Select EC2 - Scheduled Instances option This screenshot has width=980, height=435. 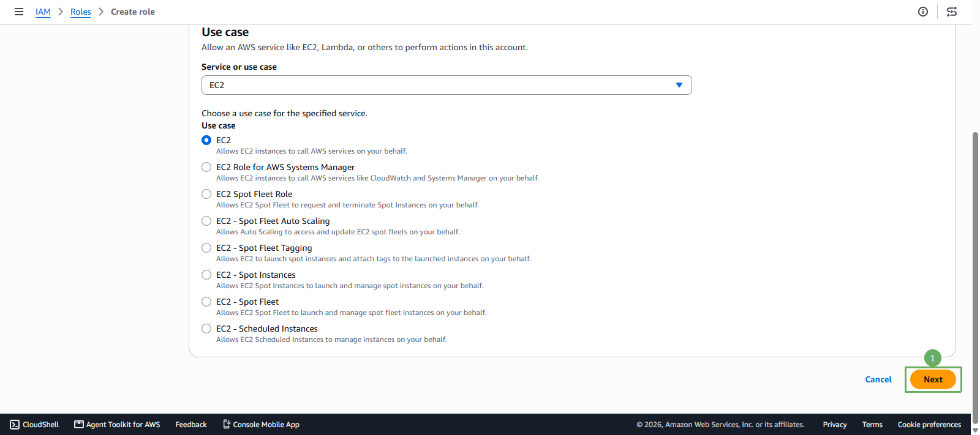tap(206, 329)
